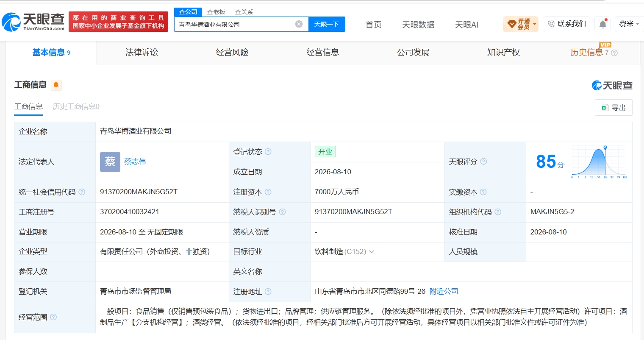
Task: Click the Excel icon on the 导出 button
Action: click(x=605, y=108)
